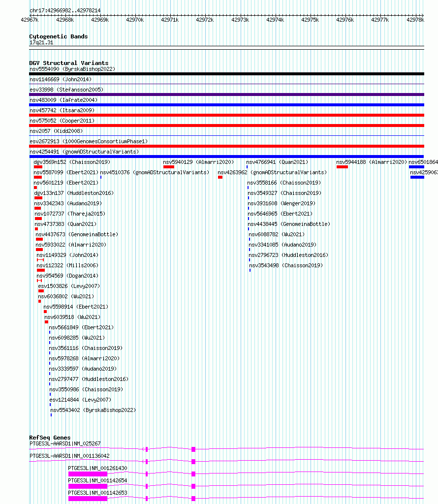
Task: Select variant nsv112322 (Mills2006)
Action: click(x=67, y=265)
